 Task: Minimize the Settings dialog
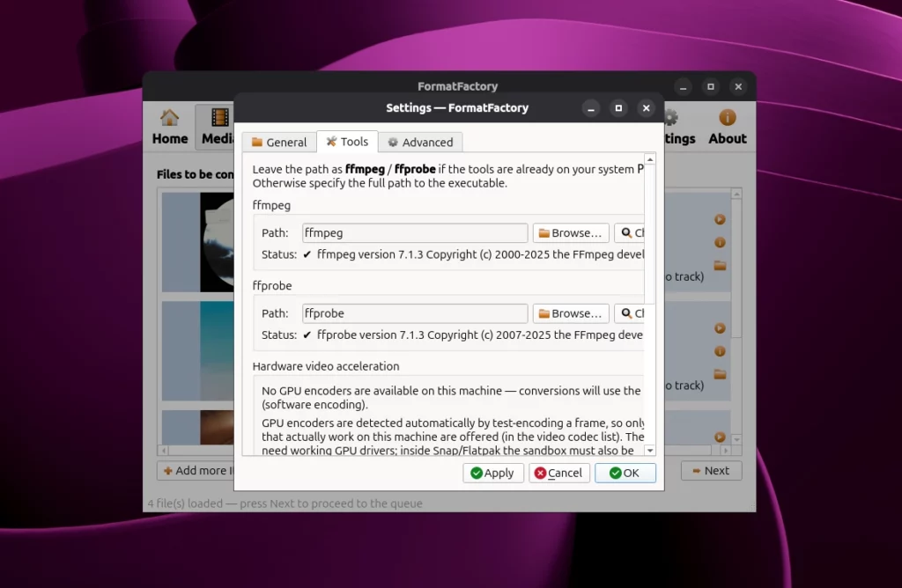click(591, 108)
